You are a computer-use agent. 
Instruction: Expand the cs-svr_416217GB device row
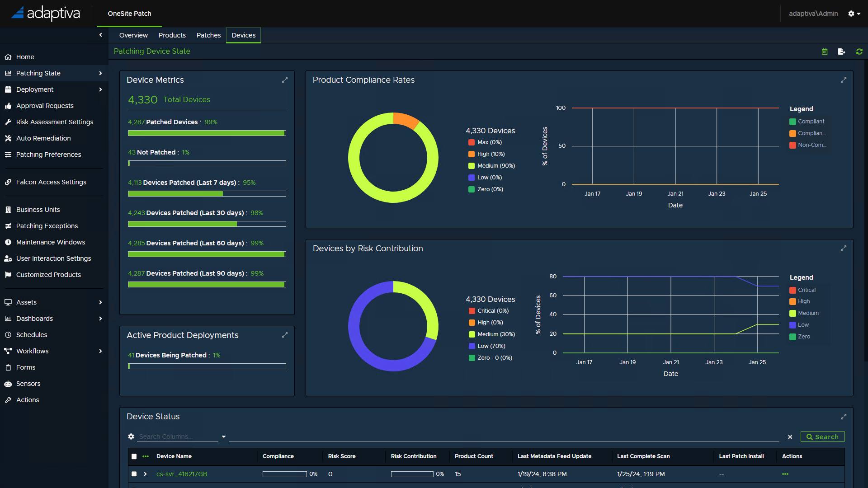(145, 474)
